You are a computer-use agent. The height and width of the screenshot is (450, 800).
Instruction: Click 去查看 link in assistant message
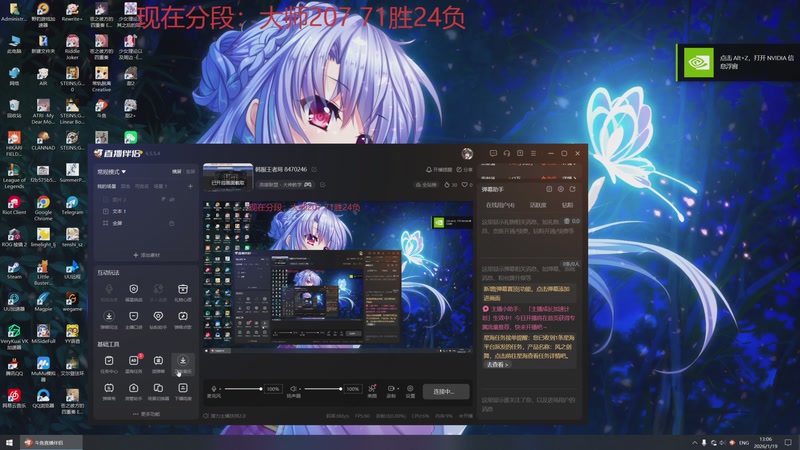tap(497, 365)
